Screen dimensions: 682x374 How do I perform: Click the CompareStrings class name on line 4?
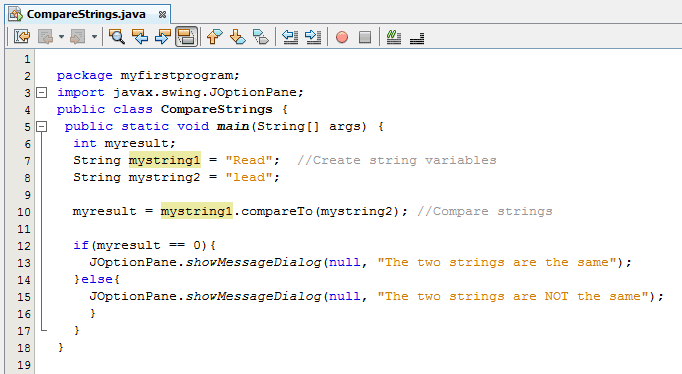click(217, 110)
